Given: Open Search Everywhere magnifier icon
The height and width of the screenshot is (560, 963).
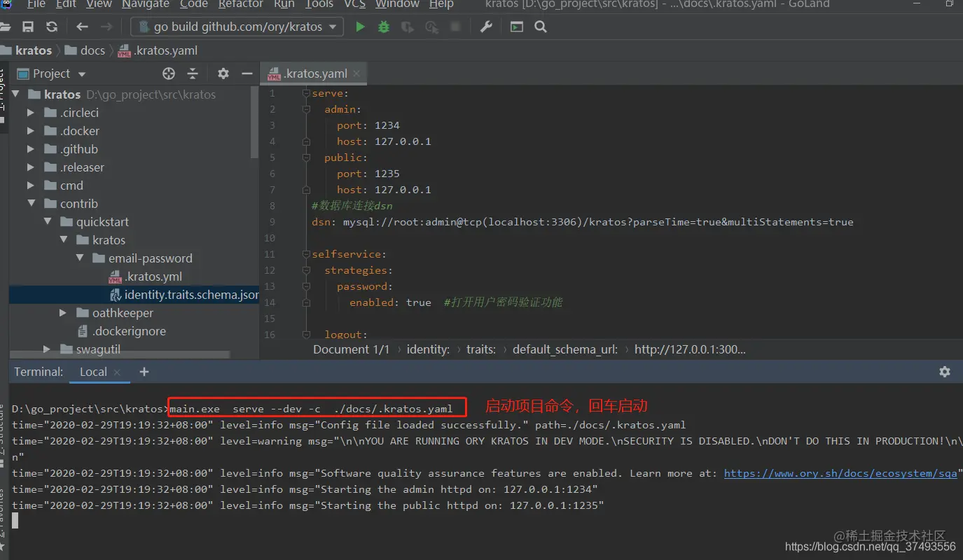Looking at the screenshot, I should point(541,27).
